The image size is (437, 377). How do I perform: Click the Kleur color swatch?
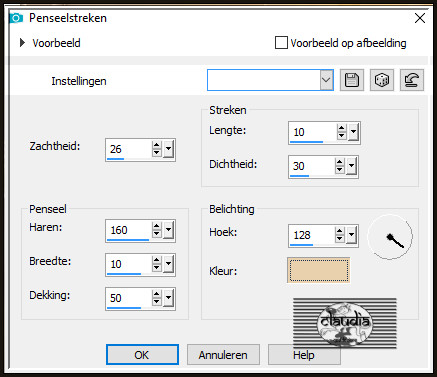(x=319, y=270)
